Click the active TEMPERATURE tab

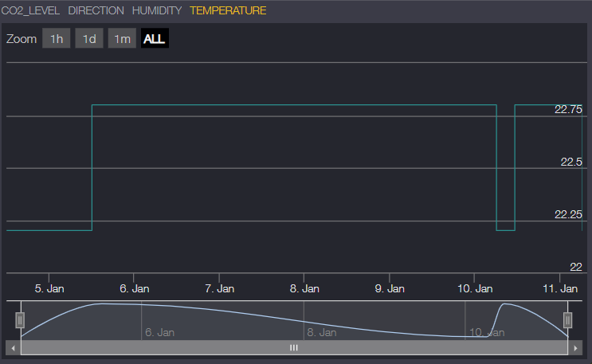tap(228, 11)
